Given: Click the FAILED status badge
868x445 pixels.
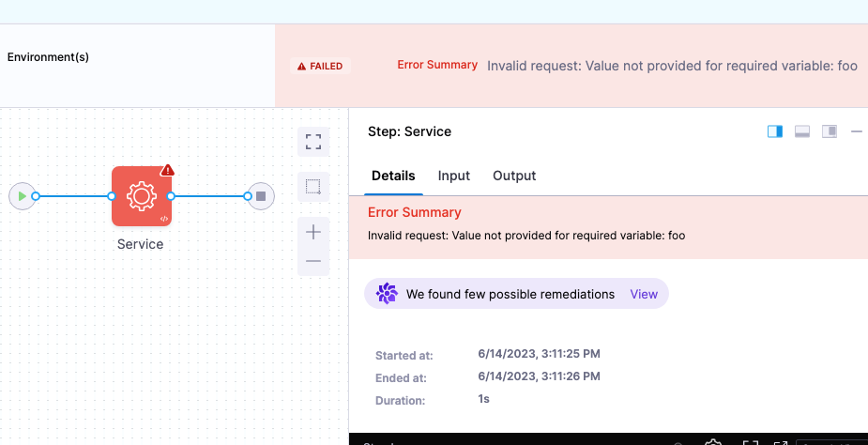Looking at the screenshot, I should pyautogui.click(x=320, y=66).
